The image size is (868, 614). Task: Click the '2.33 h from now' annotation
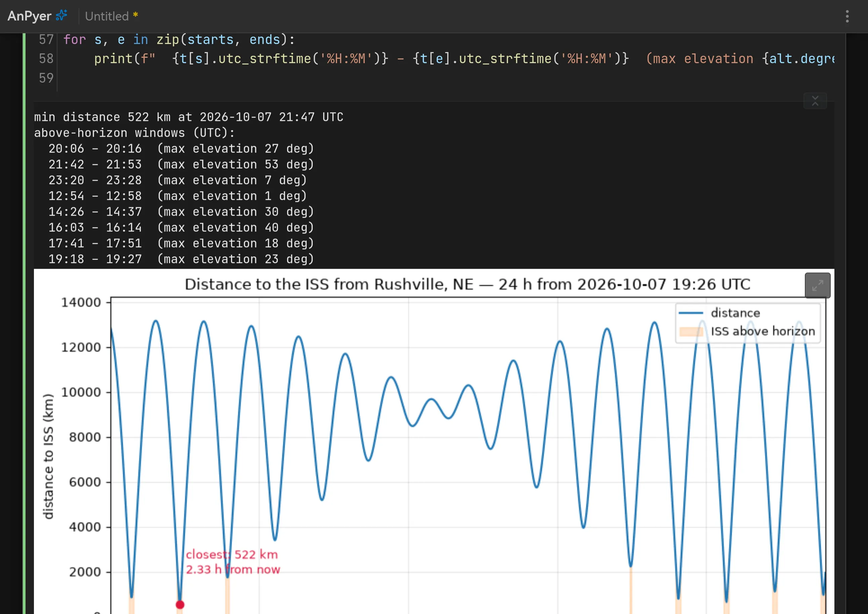click(x=233, y=569)
